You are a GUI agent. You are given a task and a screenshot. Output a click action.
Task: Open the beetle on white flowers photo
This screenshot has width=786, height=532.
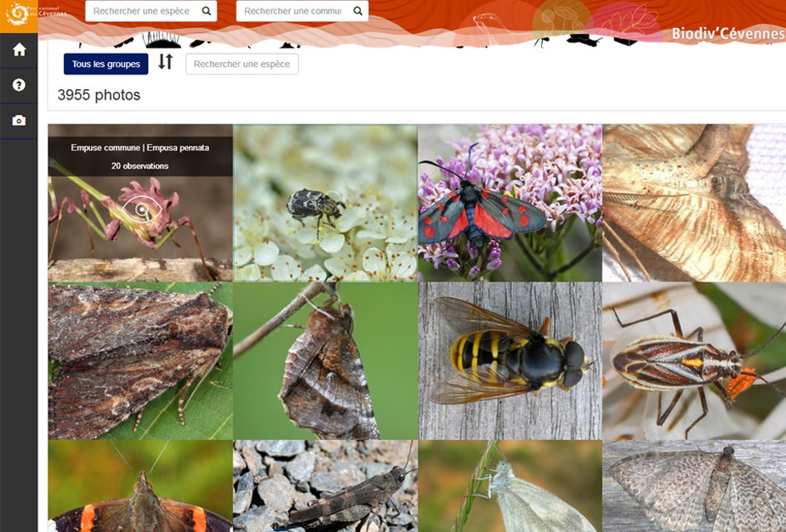(325, 203)
